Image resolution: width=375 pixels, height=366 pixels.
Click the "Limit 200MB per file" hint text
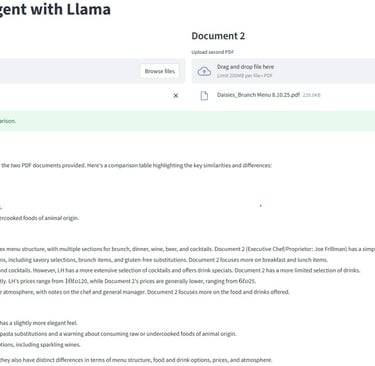tap(245, 76)
